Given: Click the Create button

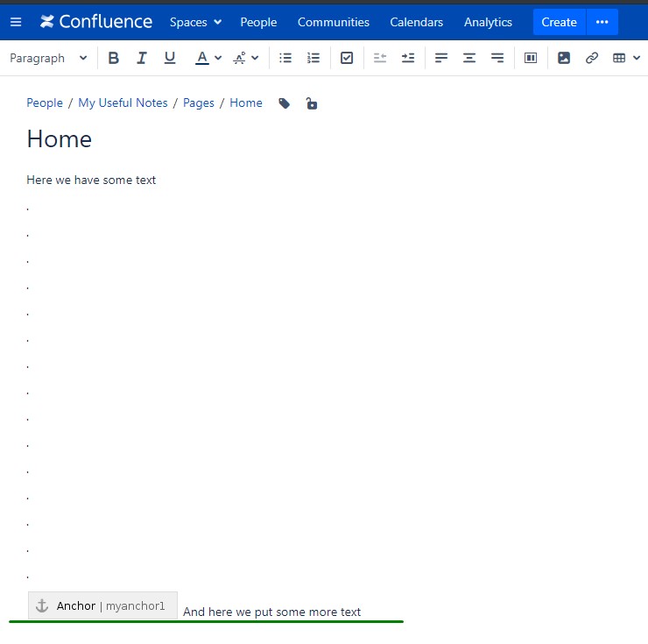Looking at the screenshot, I should (x=560, y=22).
